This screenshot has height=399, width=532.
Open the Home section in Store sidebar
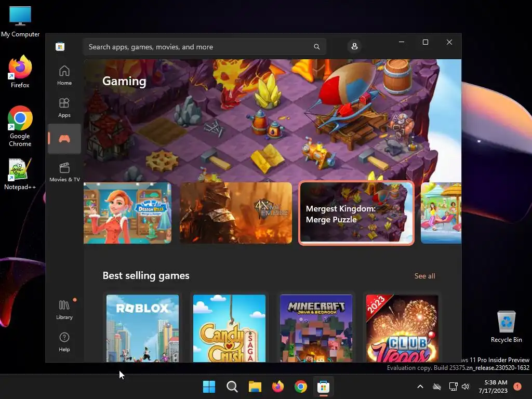coord(64,75)
